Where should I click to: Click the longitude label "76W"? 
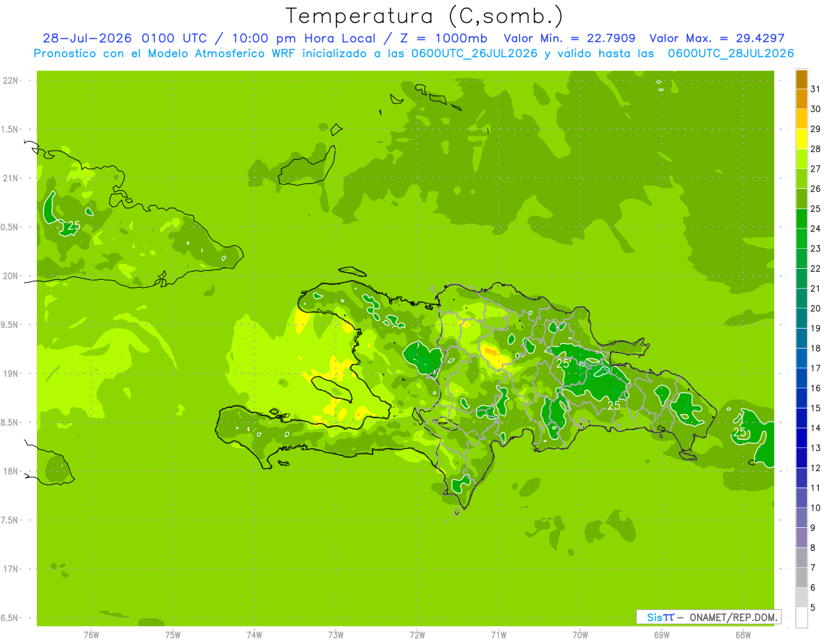(x=91, y=635)
